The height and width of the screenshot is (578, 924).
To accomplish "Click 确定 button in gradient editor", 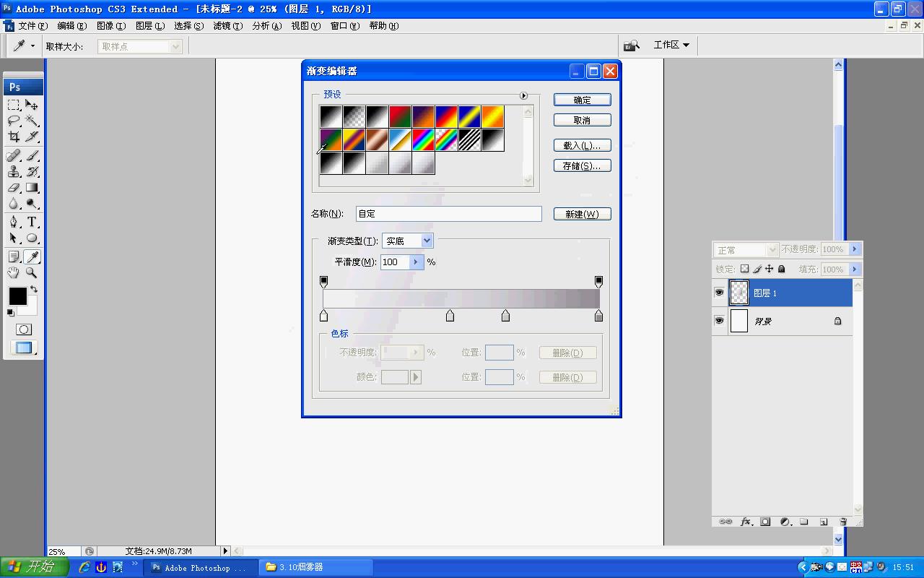I will [x=583, y=100].
